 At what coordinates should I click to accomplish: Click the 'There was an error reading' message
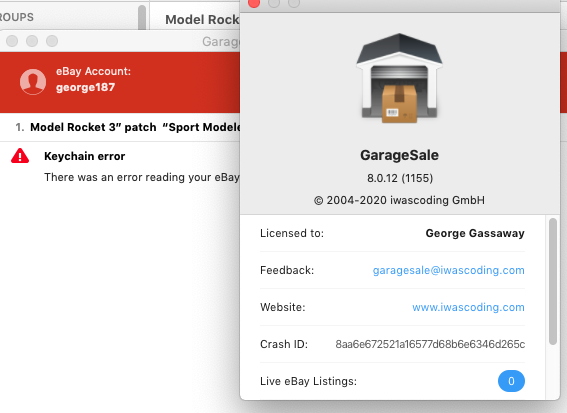142,177
